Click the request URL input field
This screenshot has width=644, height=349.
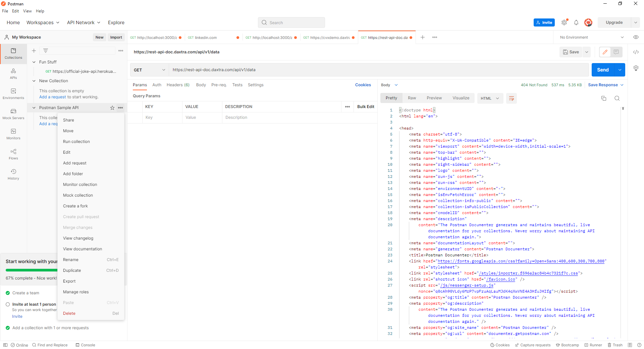tap(379, 70)
